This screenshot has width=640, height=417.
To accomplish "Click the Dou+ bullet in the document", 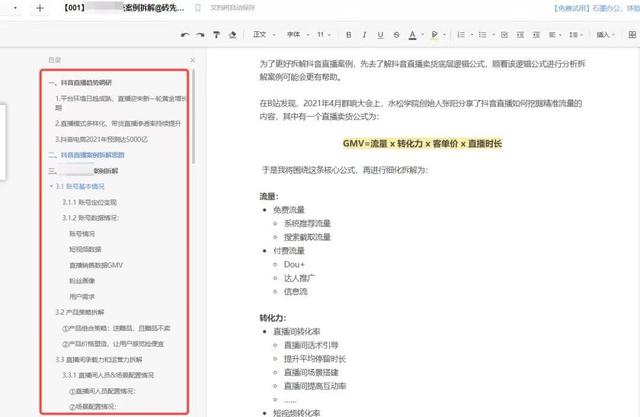I will (294, 264).
